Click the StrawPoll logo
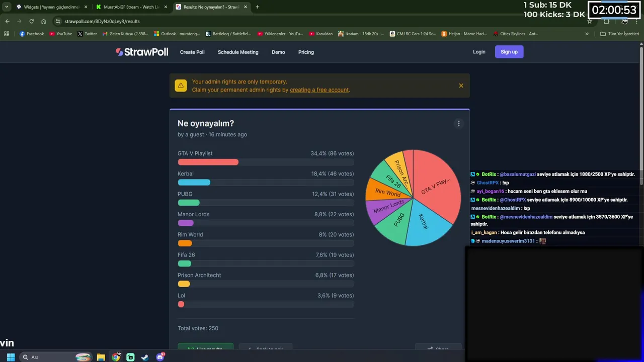 (x=142, y=52)
